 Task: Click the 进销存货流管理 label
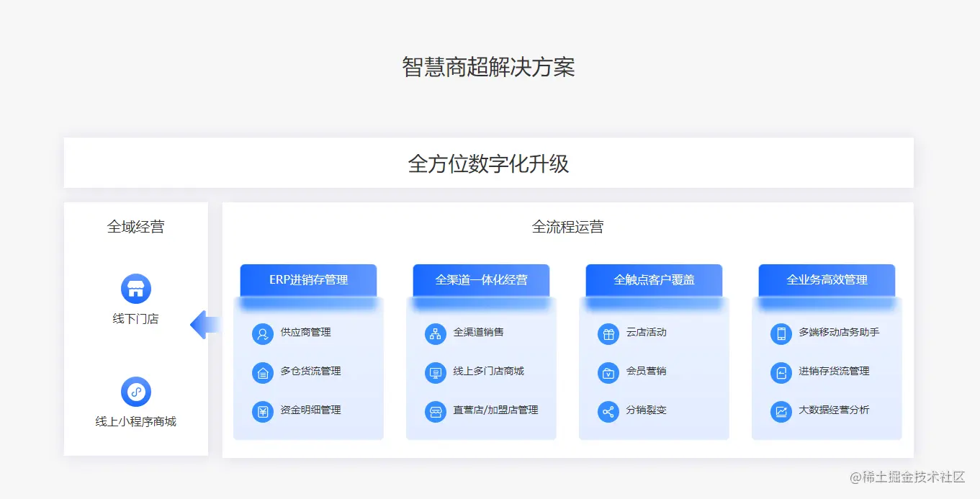pos(835,372)
